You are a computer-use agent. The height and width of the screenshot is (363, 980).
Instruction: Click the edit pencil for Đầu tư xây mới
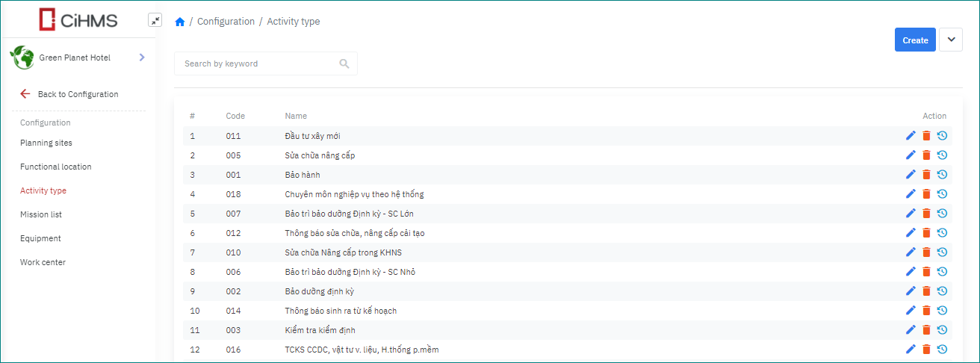tap(911, 135)
